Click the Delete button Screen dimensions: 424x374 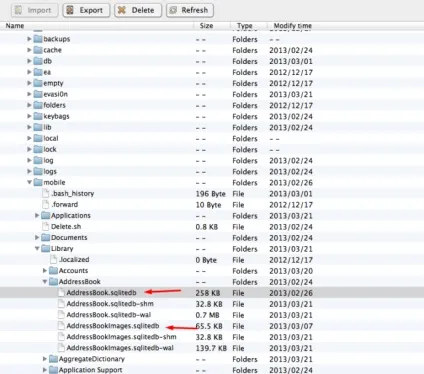coord(138,10)
